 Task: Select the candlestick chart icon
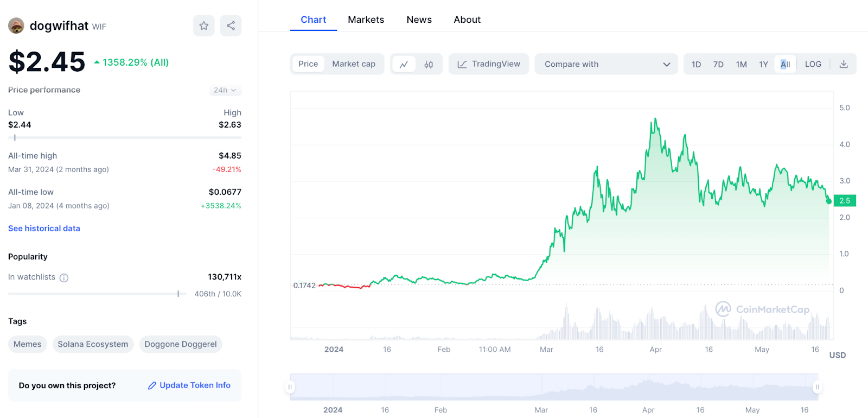tap(429, 64)
